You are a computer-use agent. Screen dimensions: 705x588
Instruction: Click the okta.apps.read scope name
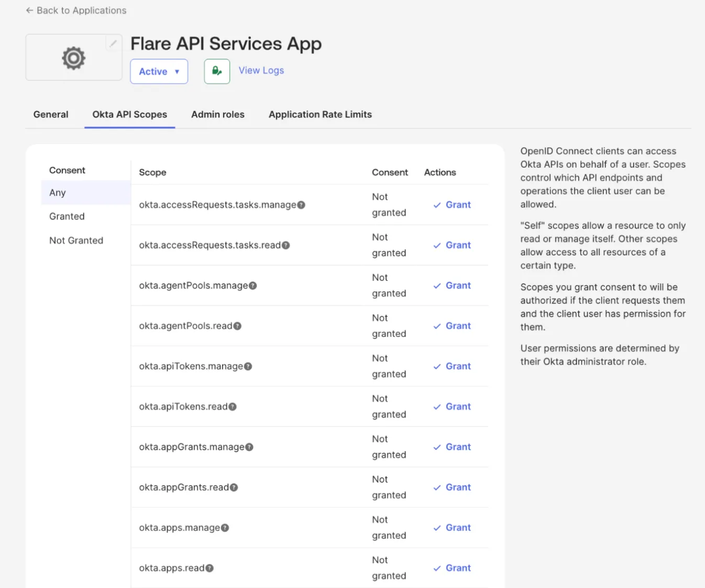tap(172, 568)
